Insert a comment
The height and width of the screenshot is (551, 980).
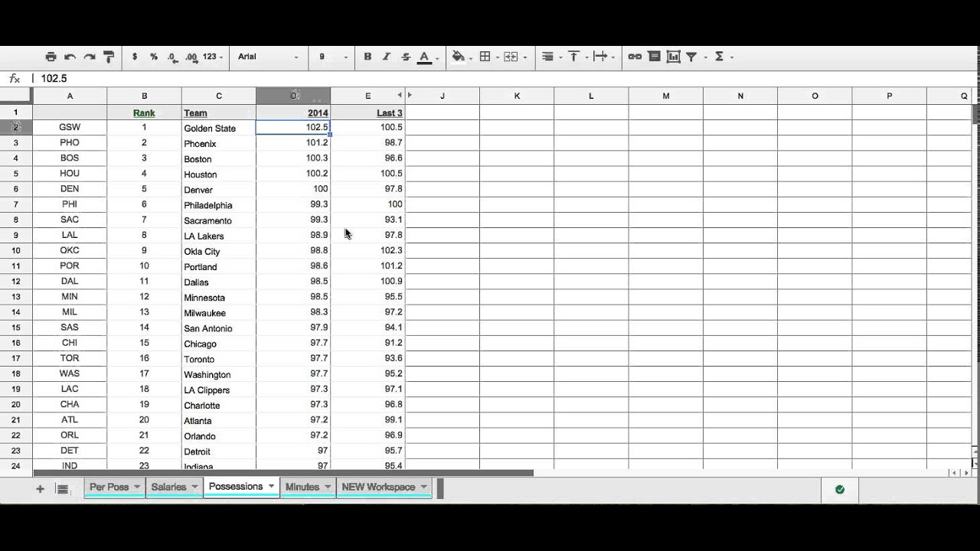pos(654,57)
